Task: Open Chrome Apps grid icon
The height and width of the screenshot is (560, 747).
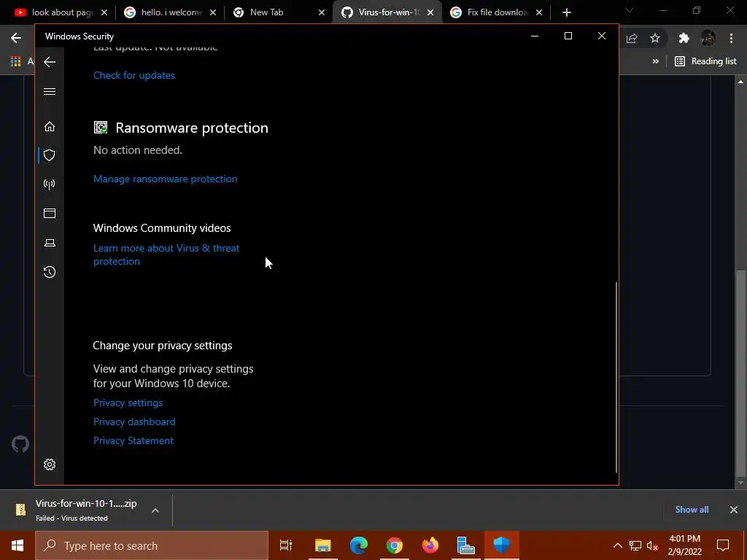Action: click(x=16, y=61)
